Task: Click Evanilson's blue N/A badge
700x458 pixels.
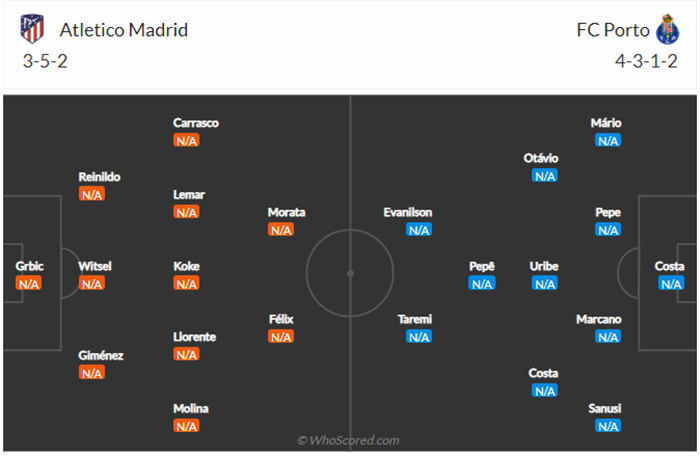Action: click(x=419, y=230)
